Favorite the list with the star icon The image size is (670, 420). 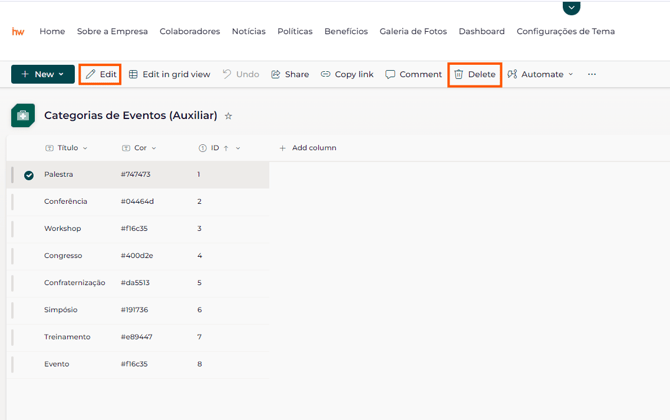[x=228, y=116]
